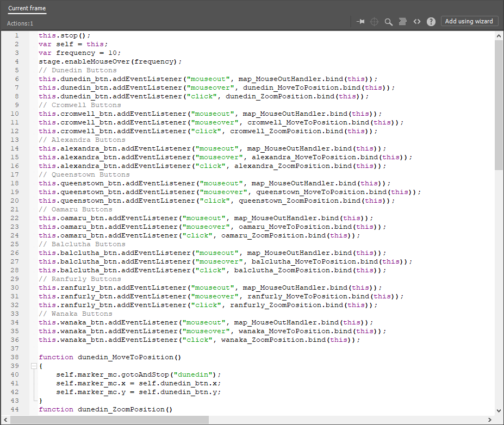Click cromwell_btn 'mouseout' listener line

tap(210, 114)
